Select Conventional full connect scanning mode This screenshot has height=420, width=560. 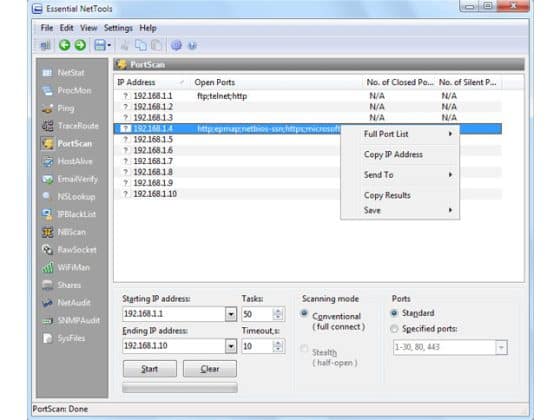click(x=304, y=314)
